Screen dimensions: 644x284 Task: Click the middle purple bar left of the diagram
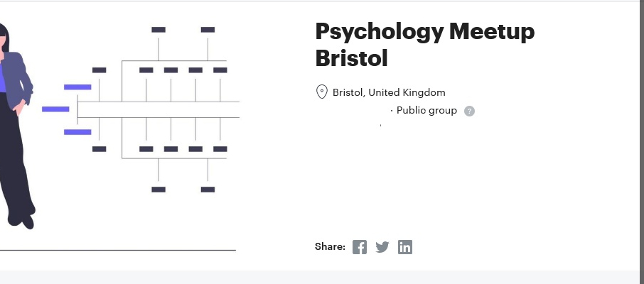(x=55, y=109)
